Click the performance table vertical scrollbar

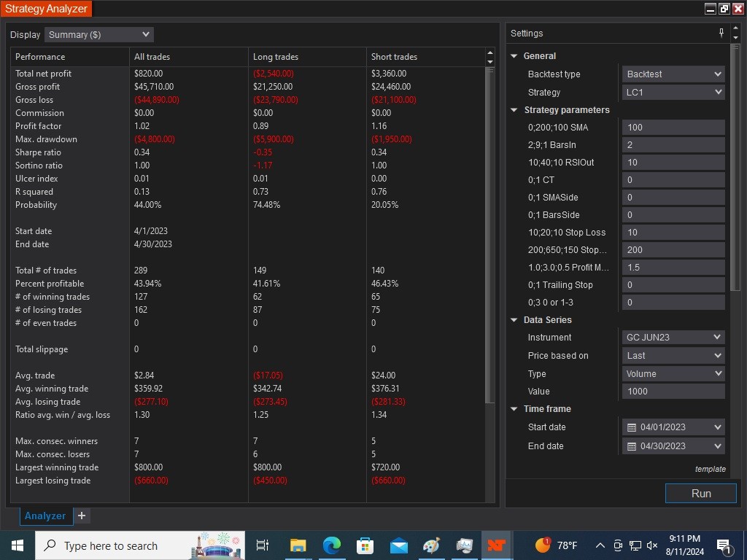[x=489, y=236]
